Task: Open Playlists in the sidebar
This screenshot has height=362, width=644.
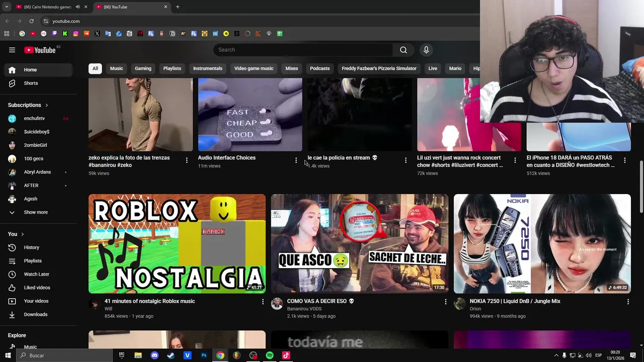Action: pyautogui.click(x=38, y=261)
